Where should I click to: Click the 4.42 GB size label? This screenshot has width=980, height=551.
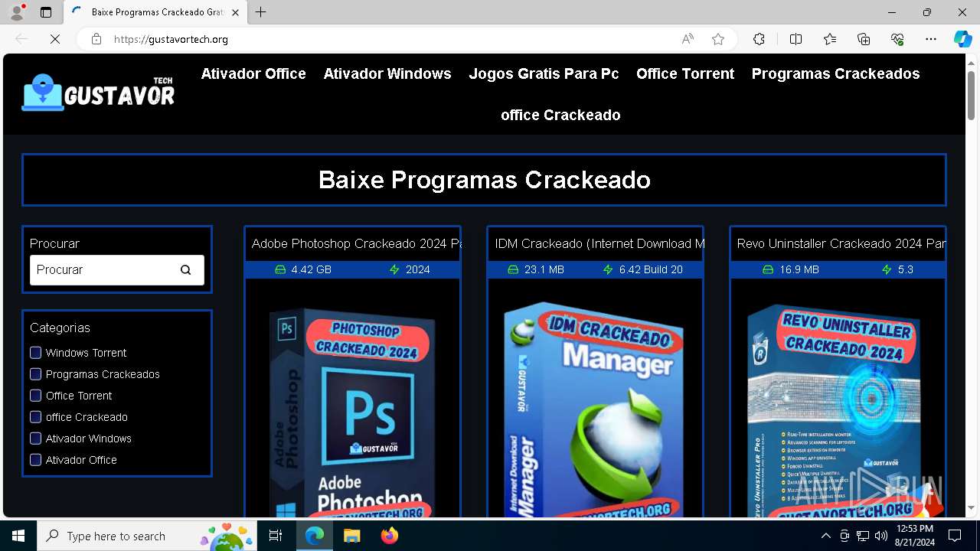[x=311, y=269]
